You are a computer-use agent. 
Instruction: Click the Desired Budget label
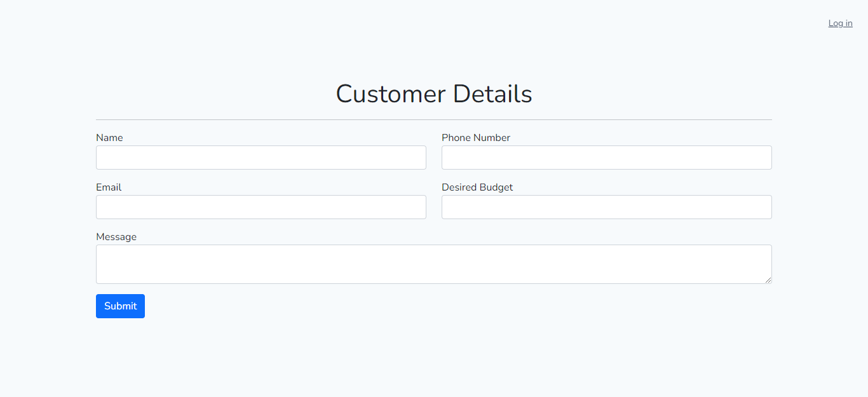coord(477,187)
